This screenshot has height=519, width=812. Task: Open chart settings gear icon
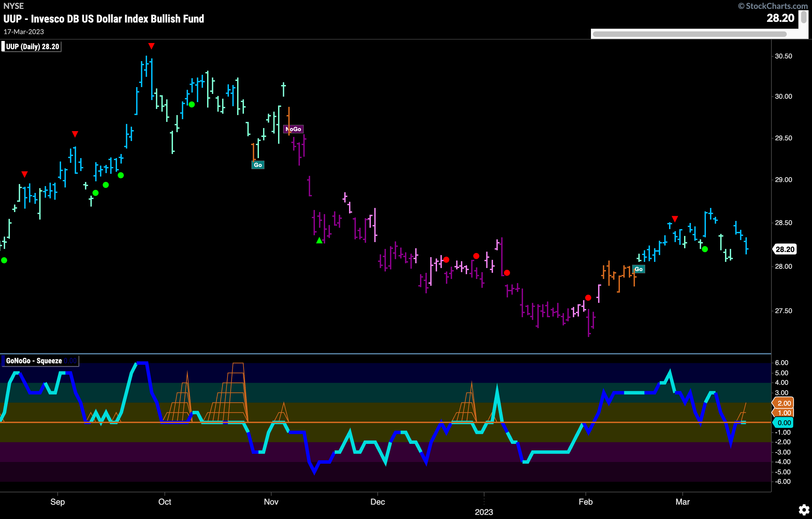coord(804,510)
